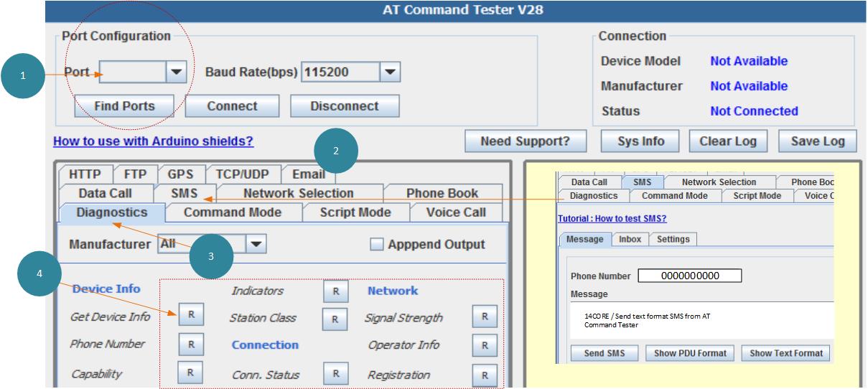Select the Diagnostics tab in right preview
Screen dimensions: 868x389
pyautogui.click(x=594, y=195)
